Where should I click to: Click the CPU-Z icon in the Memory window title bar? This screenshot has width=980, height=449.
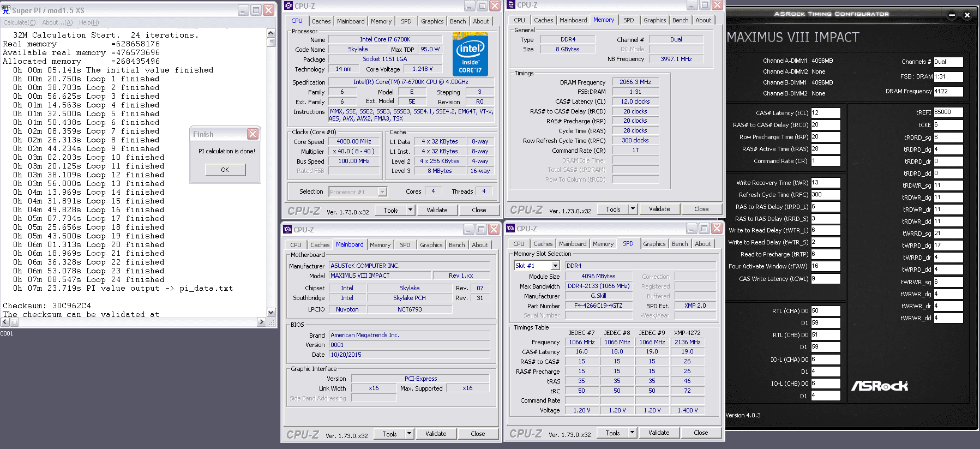[511, 5]
